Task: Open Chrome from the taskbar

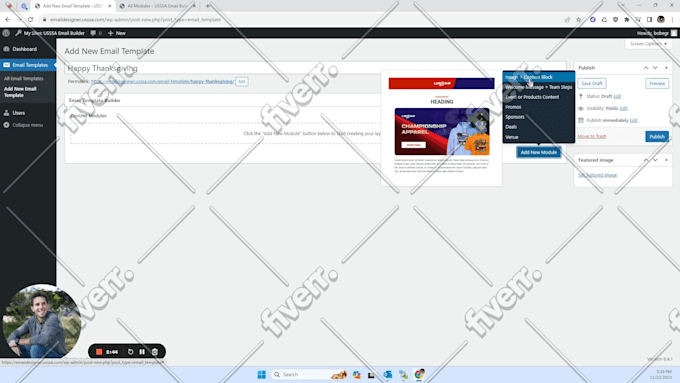Action: pos(419,374)
